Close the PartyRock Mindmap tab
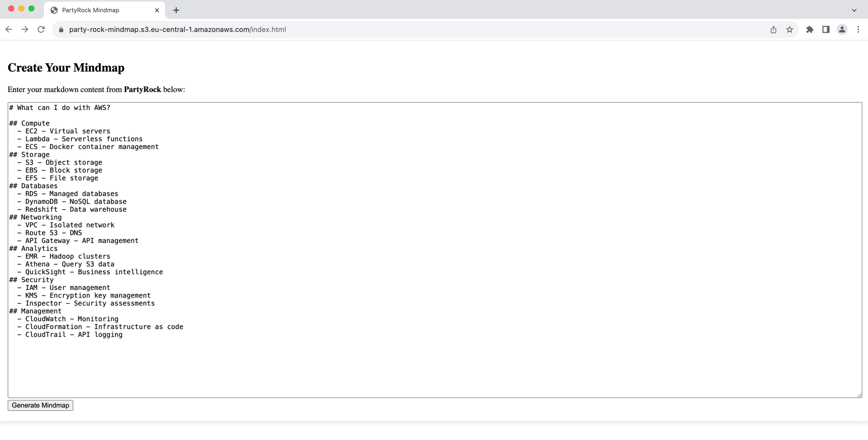This screenshot has height=440, width=868. (157, 10)
